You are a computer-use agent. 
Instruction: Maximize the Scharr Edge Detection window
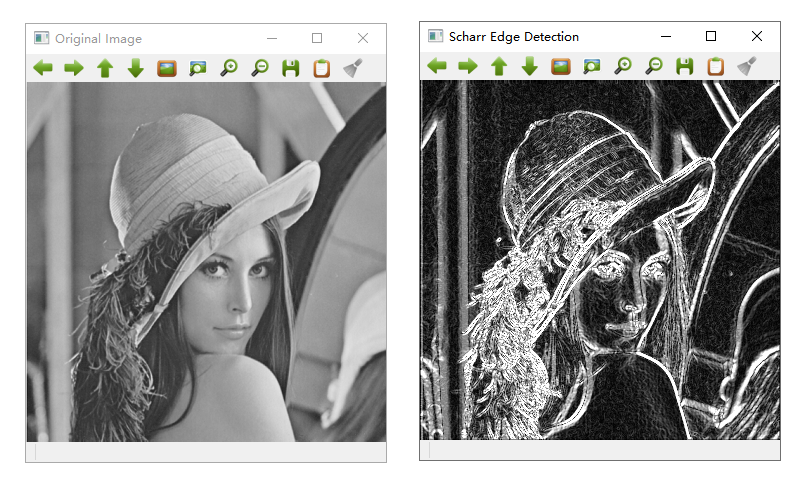click(x=711, y=36)
